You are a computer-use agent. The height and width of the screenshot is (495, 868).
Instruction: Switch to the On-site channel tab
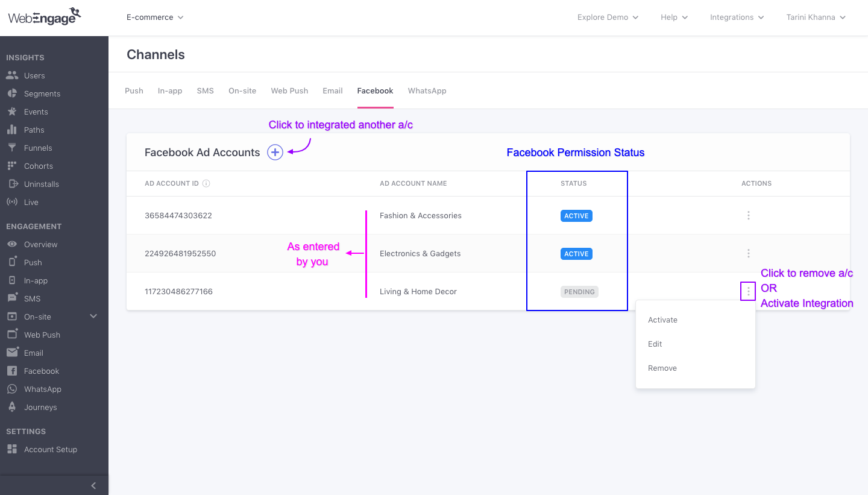[242, 90]
